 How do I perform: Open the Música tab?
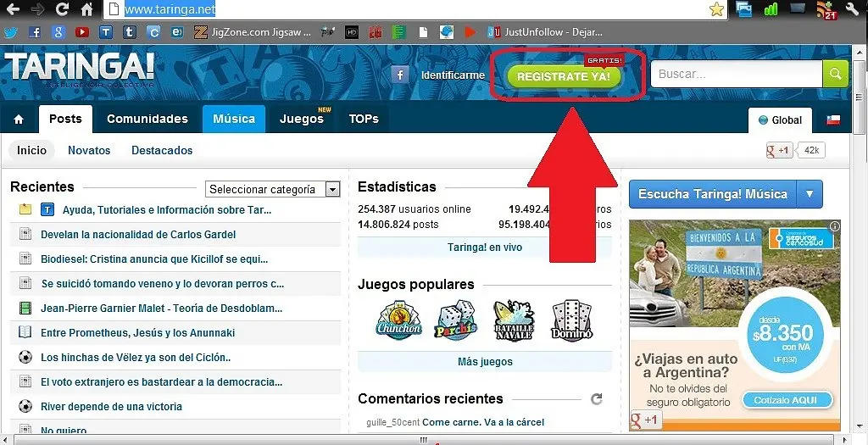234,119
